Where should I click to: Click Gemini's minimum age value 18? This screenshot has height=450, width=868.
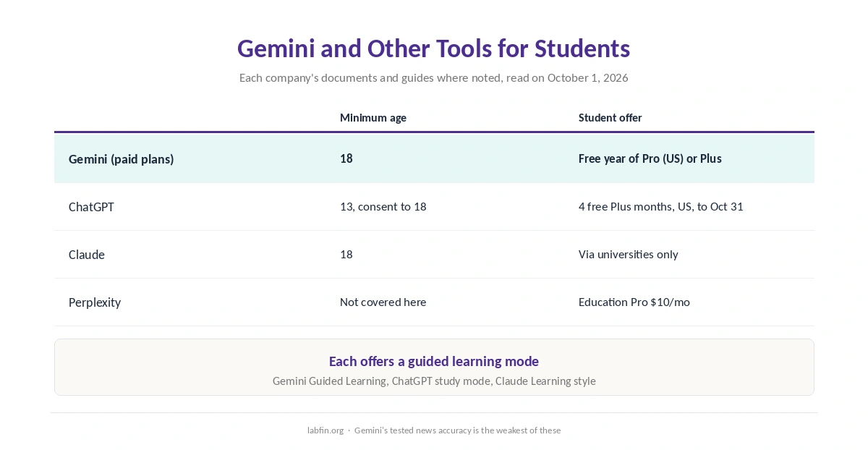point(346,158)
